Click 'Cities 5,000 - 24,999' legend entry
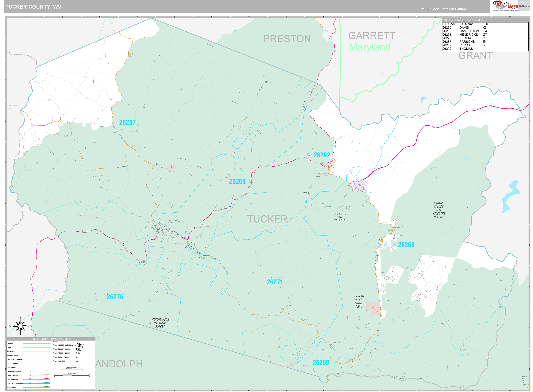Viewport: 533px width, 392px height. click(61, 357)
